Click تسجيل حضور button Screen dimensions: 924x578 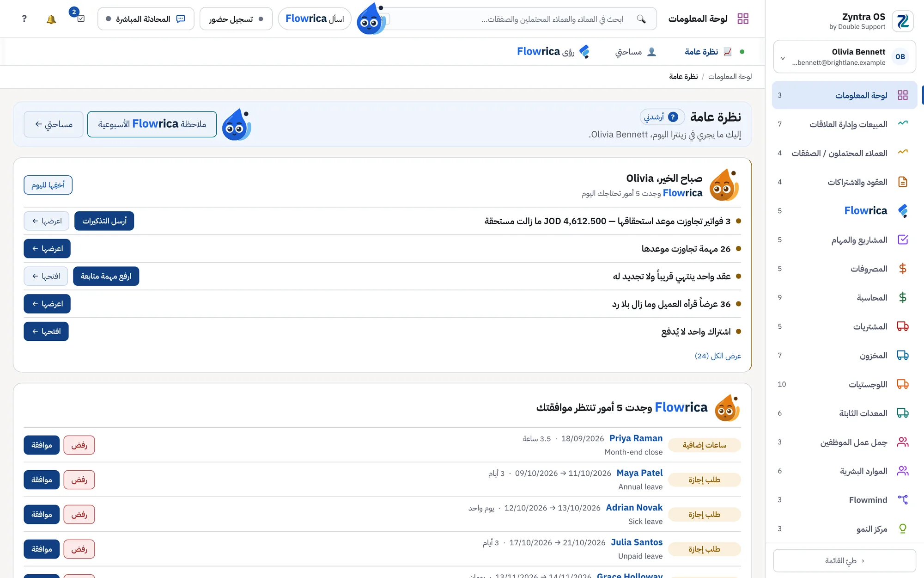[x=236, y=19]
